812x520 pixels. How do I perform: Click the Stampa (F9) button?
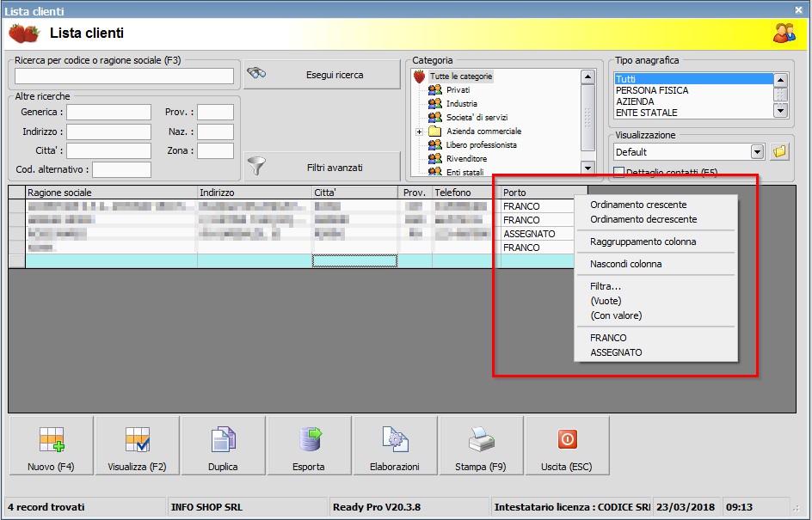(481, 445)
